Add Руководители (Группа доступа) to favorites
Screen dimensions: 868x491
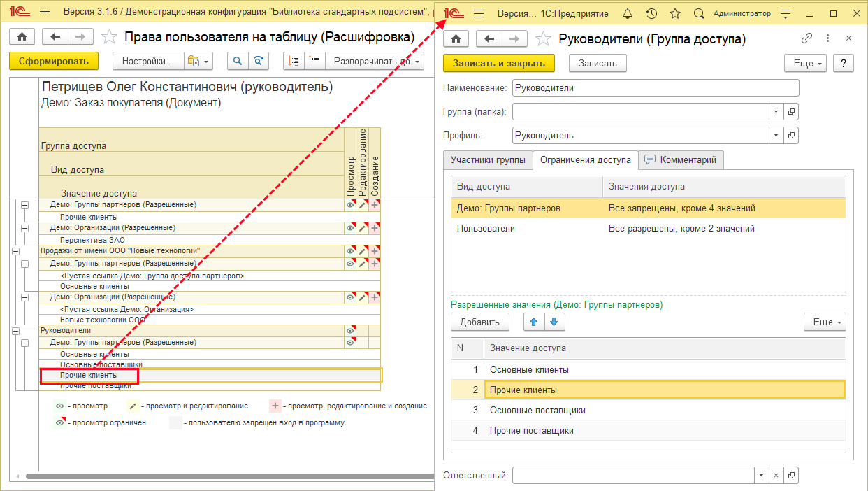pos(544,38)
